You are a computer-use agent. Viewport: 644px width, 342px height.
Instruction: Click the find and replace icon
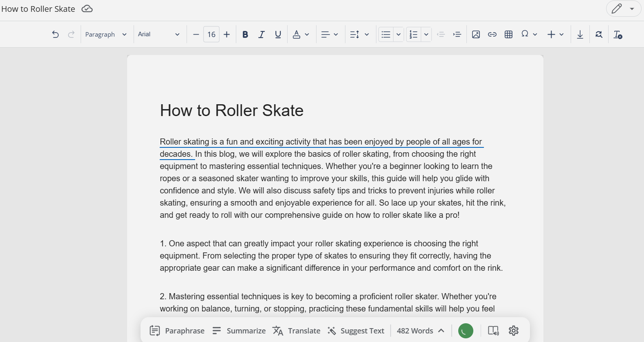[599, 35]
